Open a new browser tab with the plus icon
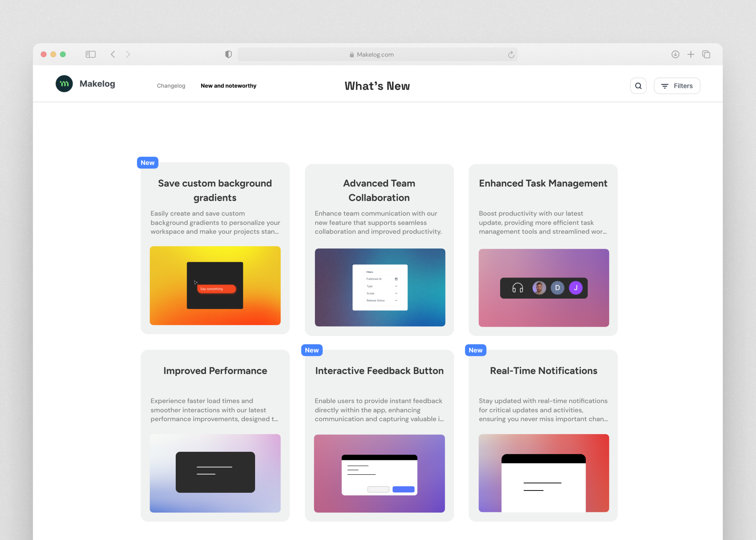Image resolution: width=756 pixels, height=540 pixels. tap(691, 54)
